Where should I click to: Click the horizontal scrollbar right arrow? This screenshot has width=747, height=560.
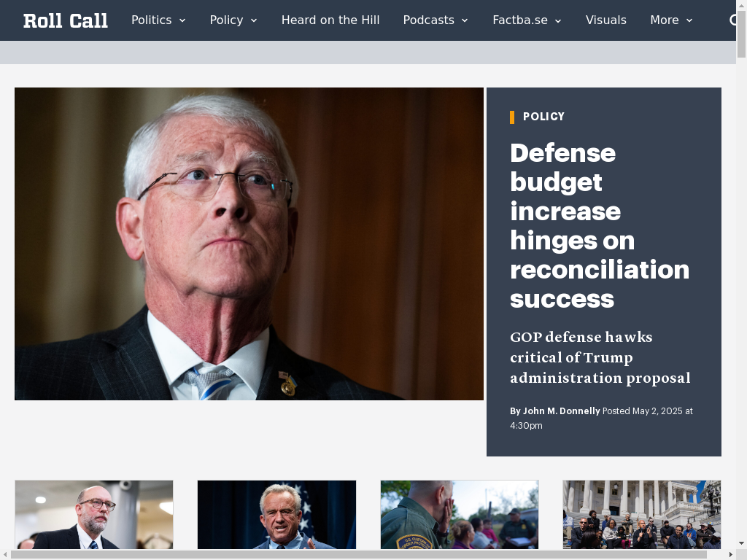click(x=732, y=555)
